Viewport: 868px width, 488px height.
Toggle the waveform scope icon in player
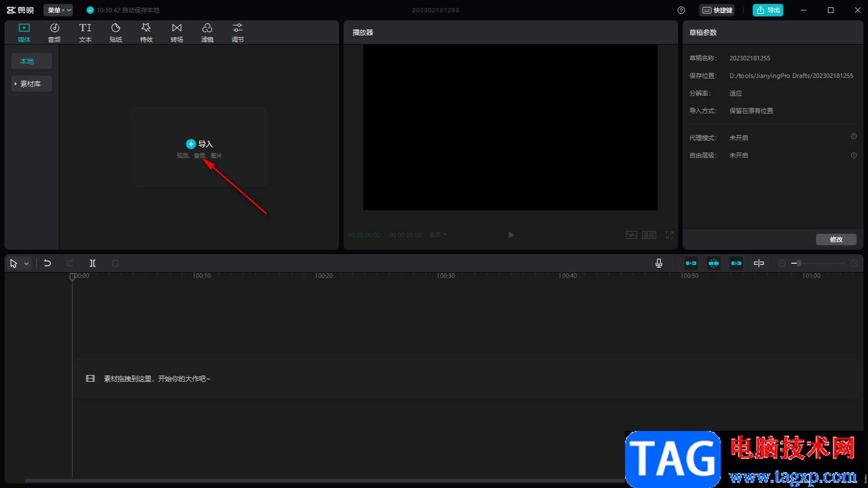(631, 235)
